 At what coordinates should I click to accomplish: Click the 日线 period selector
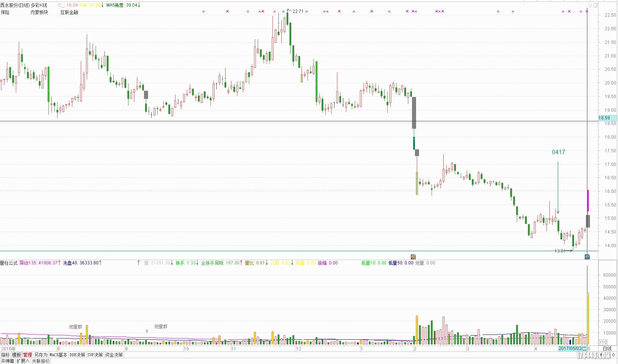[x=607, y=349]
